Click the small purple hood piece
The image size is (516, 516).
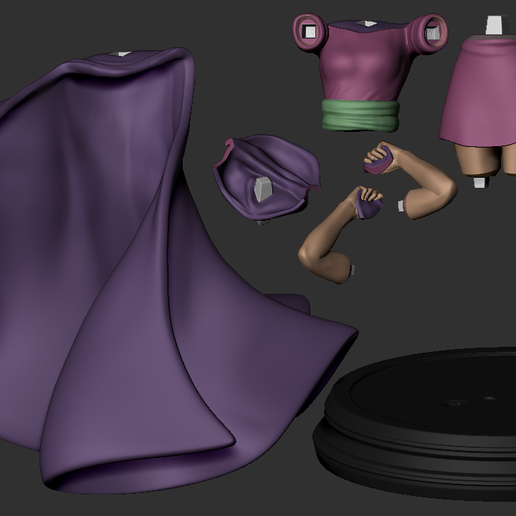(x=267, y=178)
